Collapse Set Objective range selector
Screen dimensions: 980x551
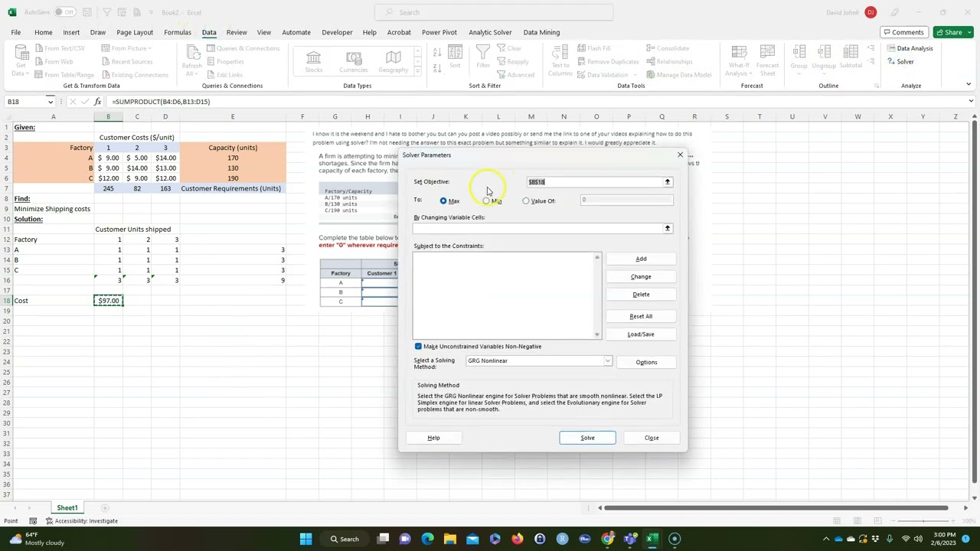668,182
